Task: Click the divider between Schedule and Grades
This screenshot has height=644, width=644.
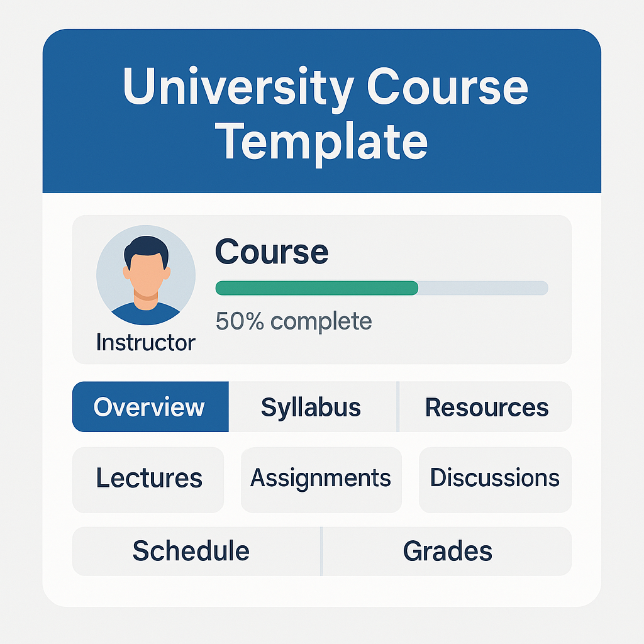Action: pyautogui.click(x=322, y=551)
